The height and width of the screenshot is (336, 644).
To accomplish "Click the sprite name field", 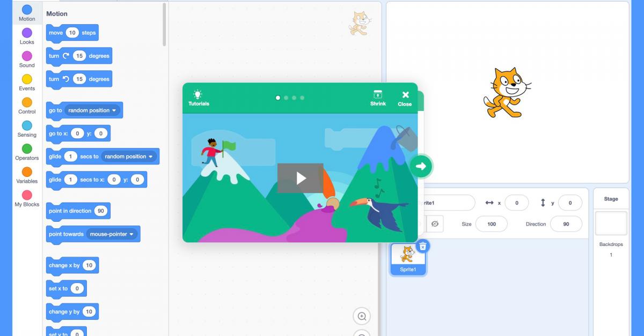I will pyautogui.click(x=447, y=203).
